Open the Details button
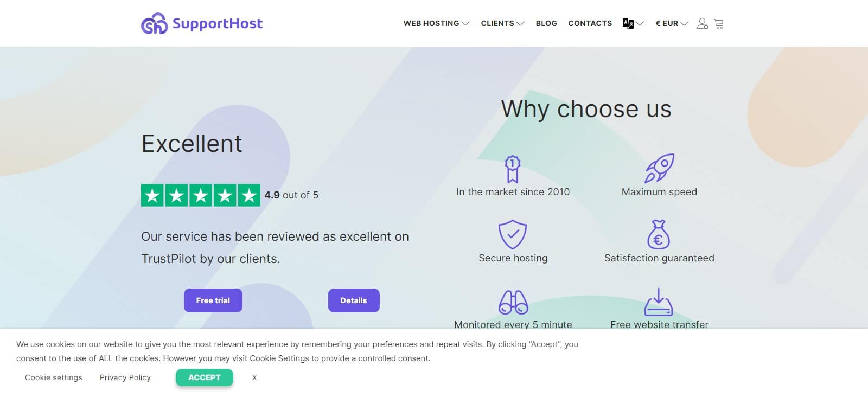 [354, 300]
